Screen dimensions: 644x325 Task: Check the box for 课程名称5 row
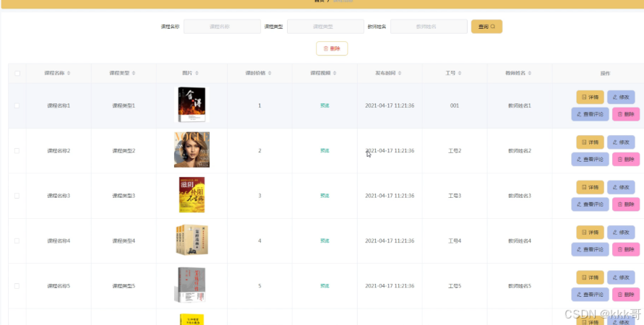(17, 286)
